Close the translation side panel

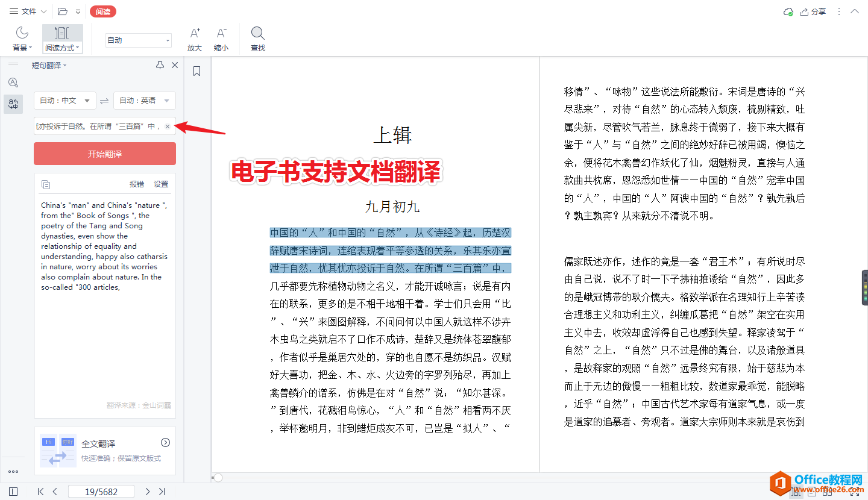[x=175, y=65]
